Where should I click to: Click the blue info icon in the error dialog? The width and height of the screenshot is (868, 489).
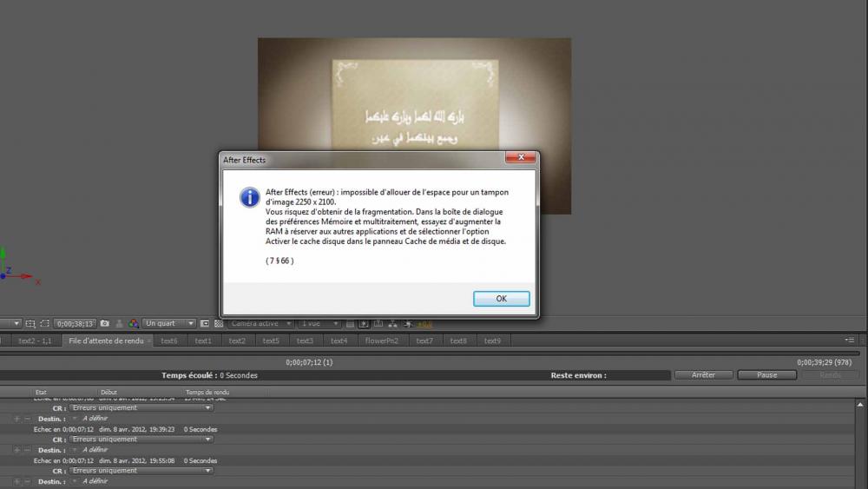coord(250,197)
